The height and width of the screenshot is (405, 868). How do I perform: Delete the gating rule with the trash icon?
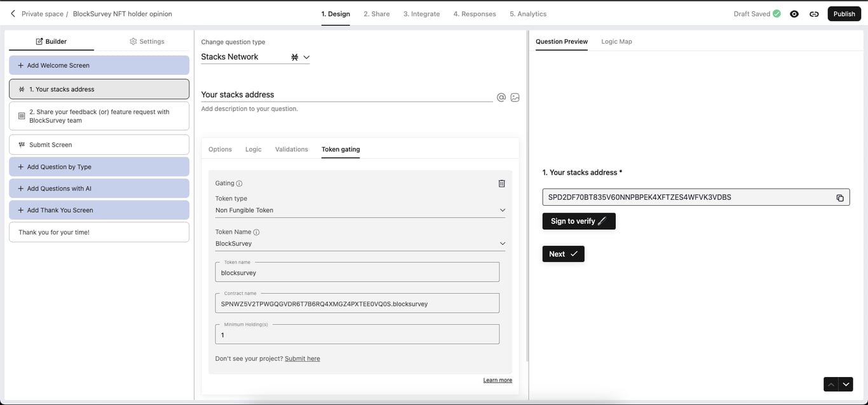tap(501, 183)
